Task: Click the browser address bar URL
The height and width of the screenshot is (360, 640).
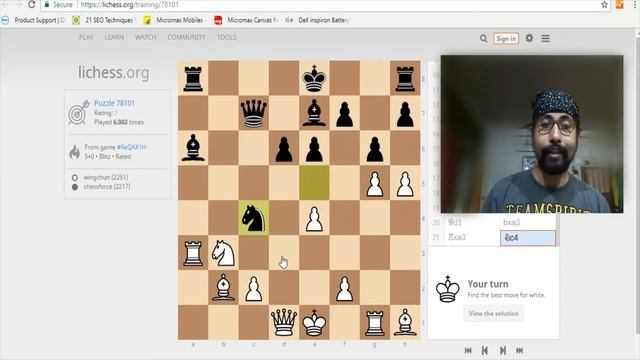Action: tap(129, 4)
